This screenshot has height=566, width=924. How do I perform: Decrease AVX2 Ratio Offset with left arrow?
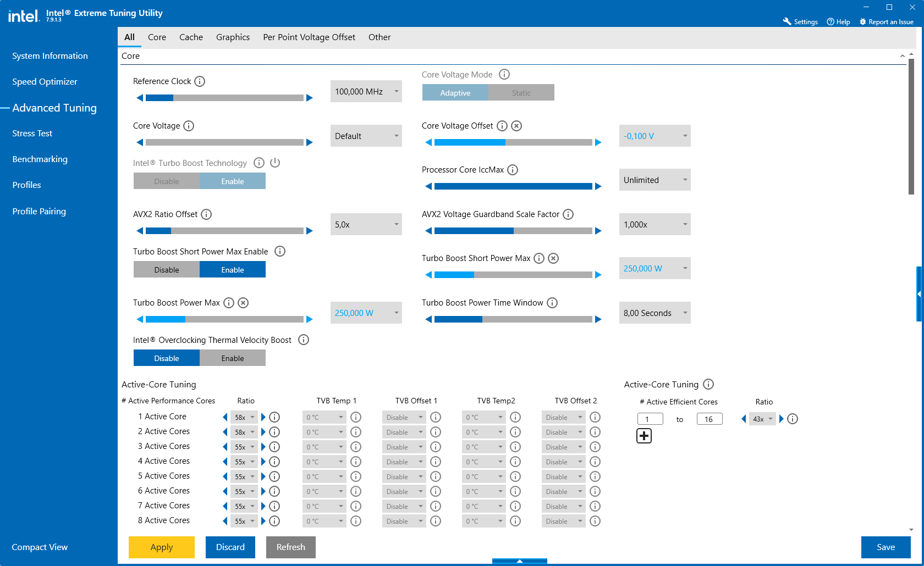(x=140, y=231)
